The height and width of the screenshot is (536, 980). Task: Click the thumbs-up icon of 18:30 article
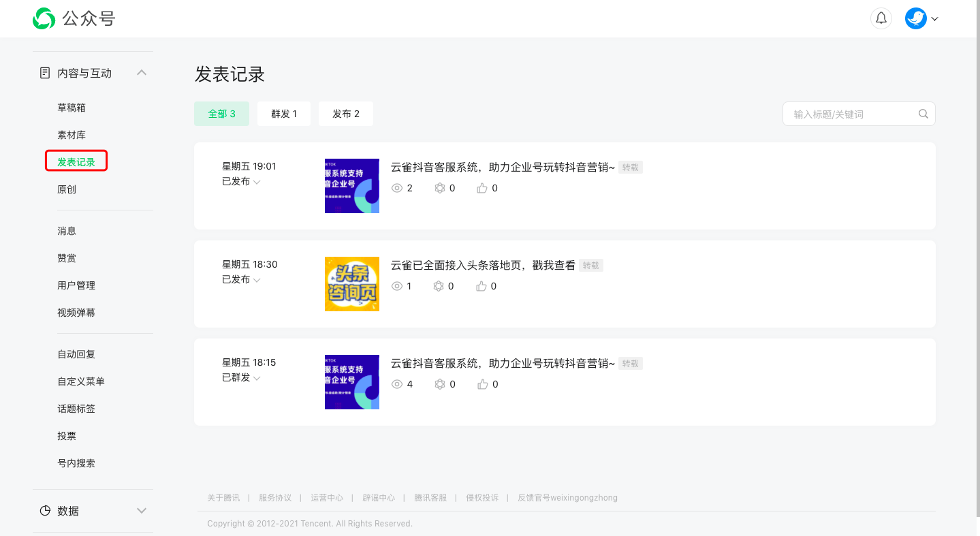[481, 286]
